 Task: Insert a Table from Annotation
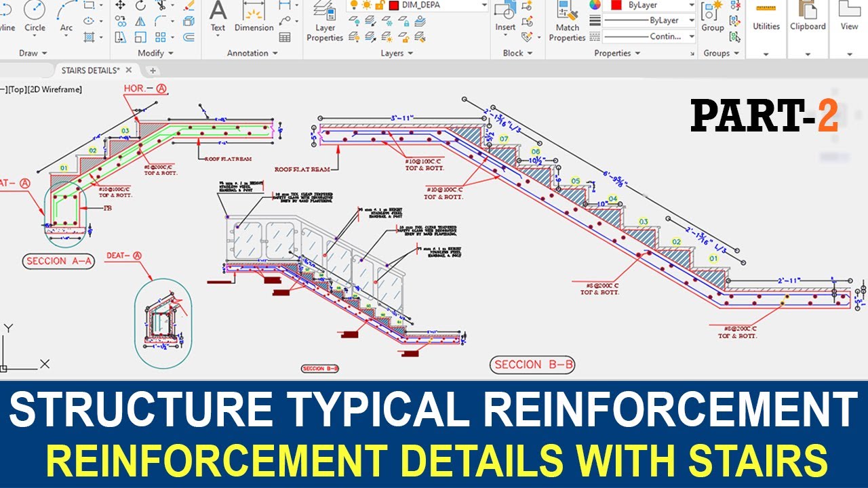(x=285, y=37)
